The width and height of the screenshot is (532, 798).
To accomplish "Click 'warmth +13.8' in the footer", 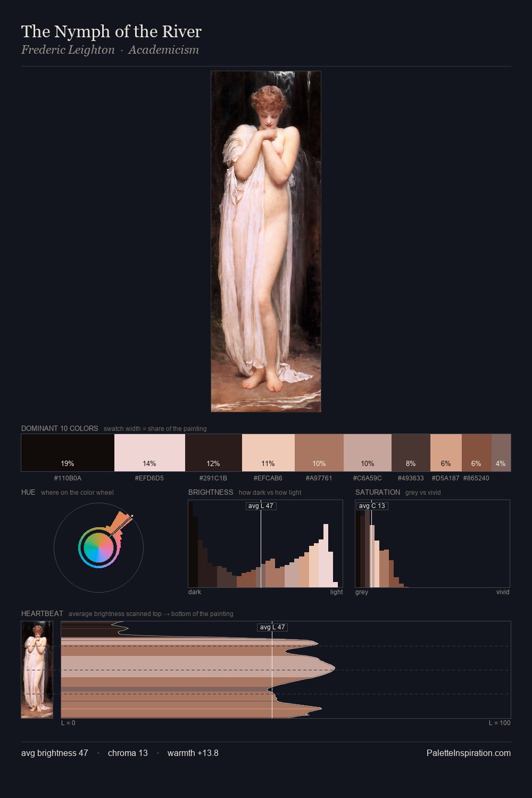I will 193,753.
